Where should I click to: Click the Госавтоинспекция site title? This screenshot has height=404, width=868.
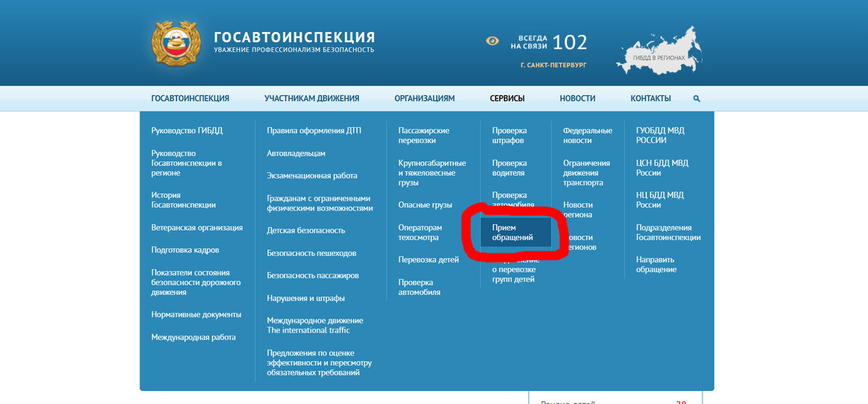pos(294,37)
